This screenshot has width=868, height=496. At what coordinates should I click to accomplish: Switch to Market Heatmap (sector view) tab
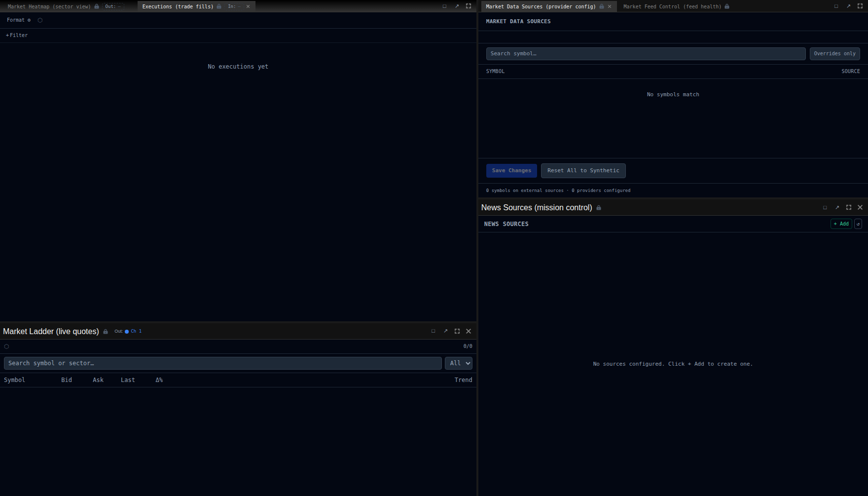(x=49, y=6)
